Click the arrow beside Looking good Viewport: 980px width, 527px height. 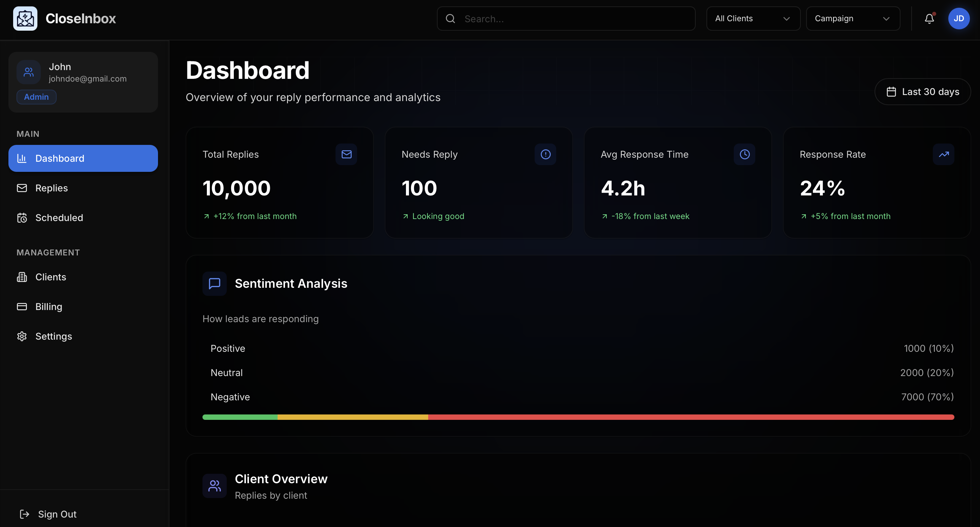[x=406, y=216]
